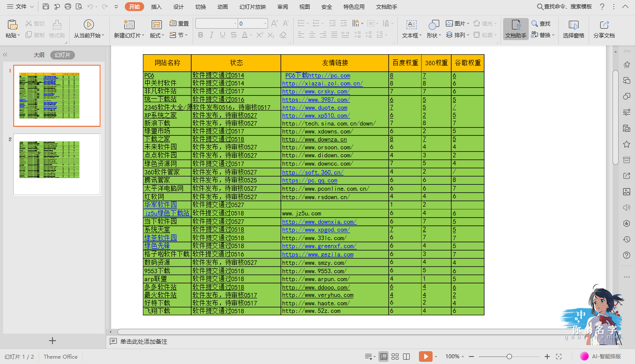635x364 pixels.
Task: Open the Selection Pane (选择窗格)
Action: (574, 29)
